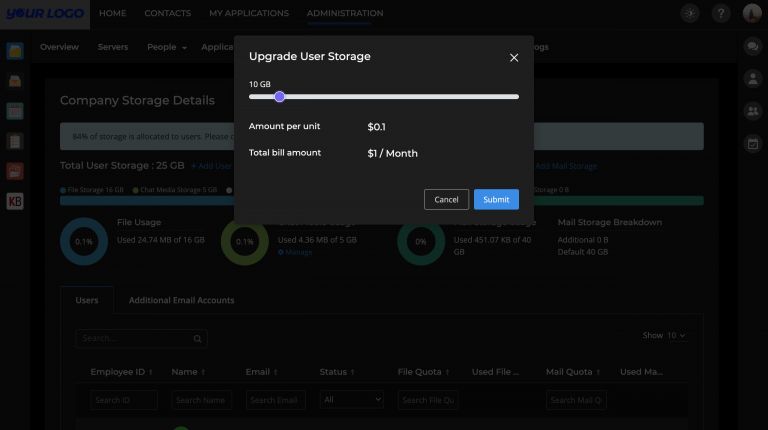Open the calendar check icon on right
This screenshot has height=430, width=768.
click(753, 143)
